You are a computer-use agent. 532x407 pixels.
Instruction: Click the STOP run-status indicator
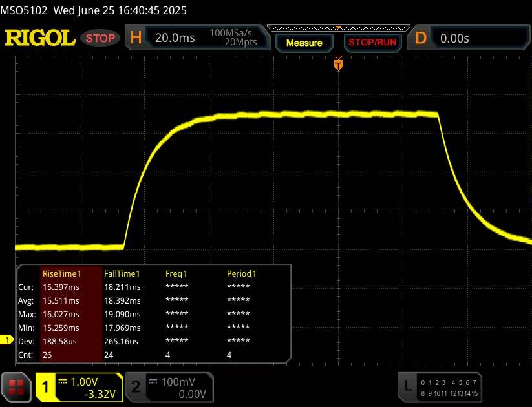coord(100,38)
